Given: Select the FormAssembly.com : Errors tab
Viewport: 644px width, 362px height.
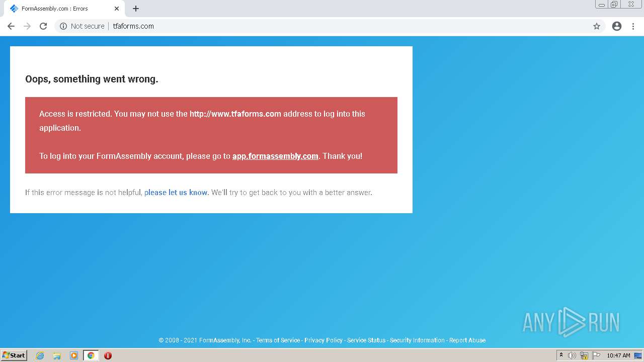Looking at the screenshot, I should (x=64, y=9).
